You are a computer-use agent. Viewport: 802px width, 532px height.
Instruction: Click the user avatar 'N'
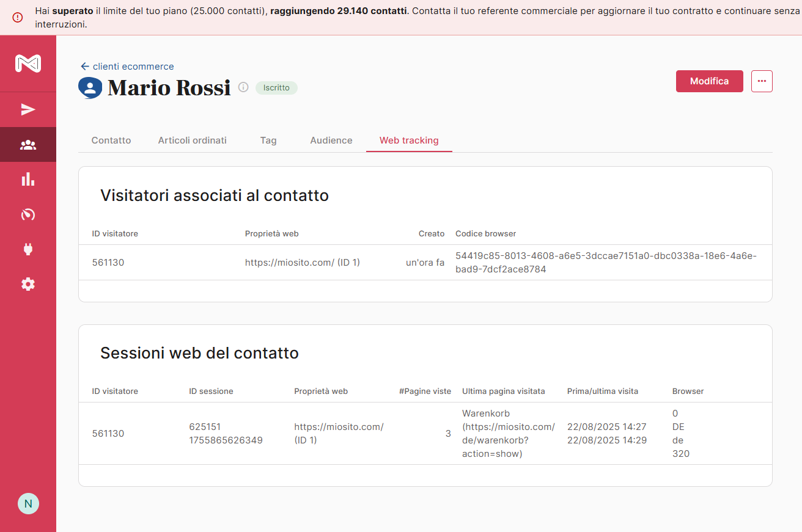click(x=28, y=504)
